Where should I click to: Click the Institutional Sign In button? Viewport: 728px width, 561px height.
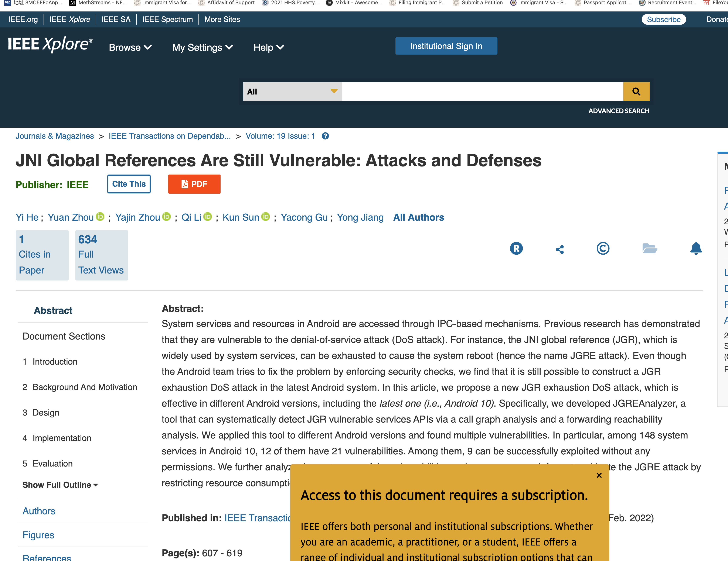[x=446, y=46]
